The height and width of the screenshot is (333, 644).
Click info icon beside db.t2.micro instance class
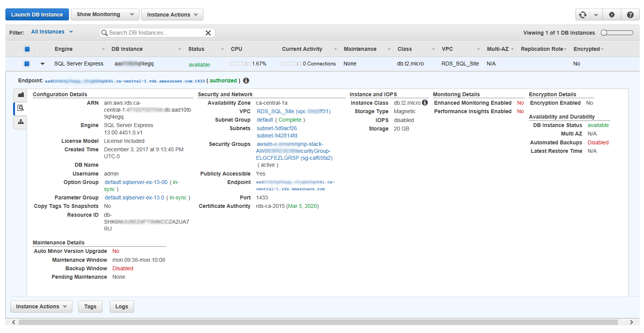click(x=425, y=102)
